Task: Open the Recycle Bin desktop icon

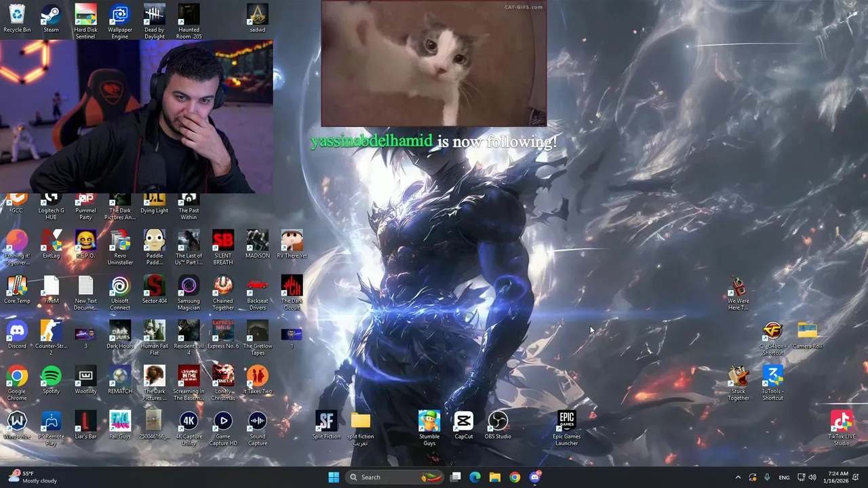Action: (x=17, y=18)
